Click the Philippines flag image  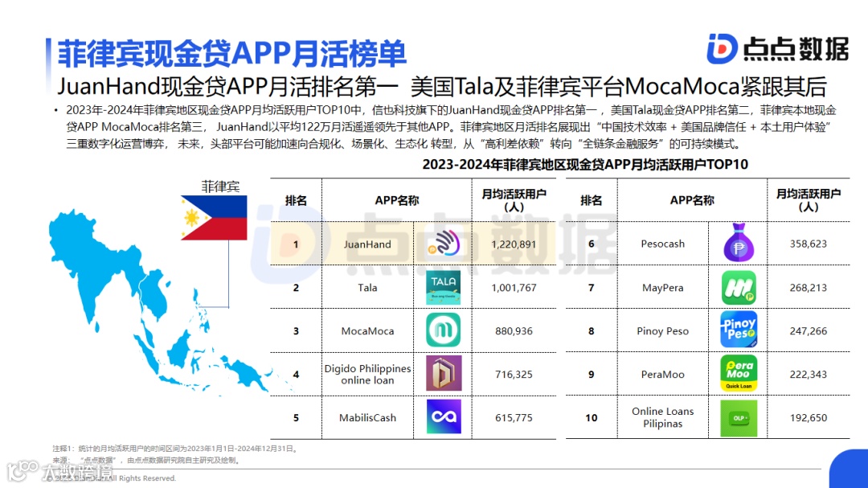click(214, 218)
